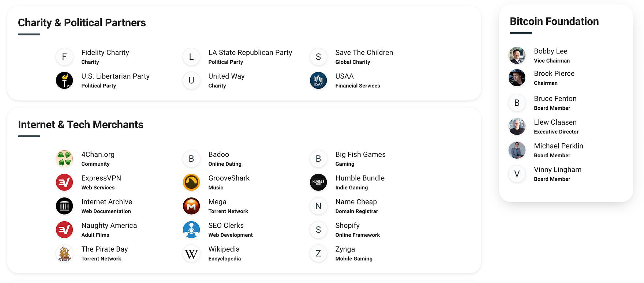Click the Internet Archive logo icon
Image resolution: width=644 pixels, height=283 pixels.
coord(64,206)
